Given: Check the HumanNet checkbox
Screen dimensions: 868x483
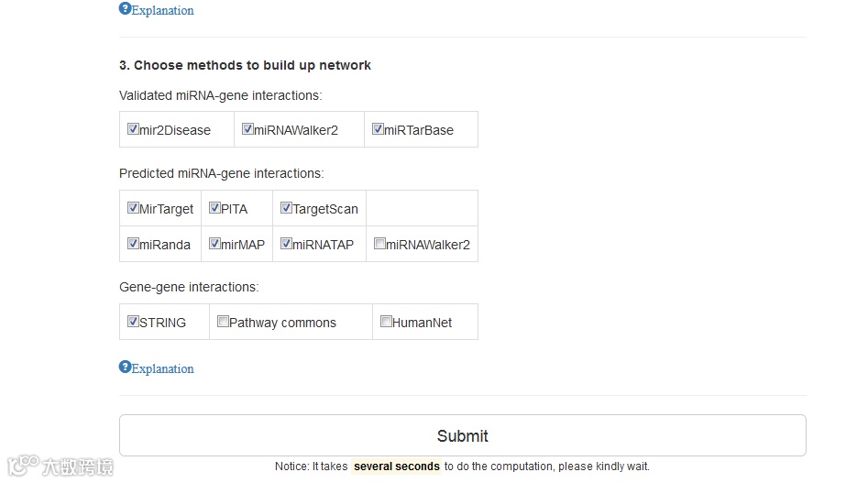Looking at the screenshot, I should pos(386,322).
